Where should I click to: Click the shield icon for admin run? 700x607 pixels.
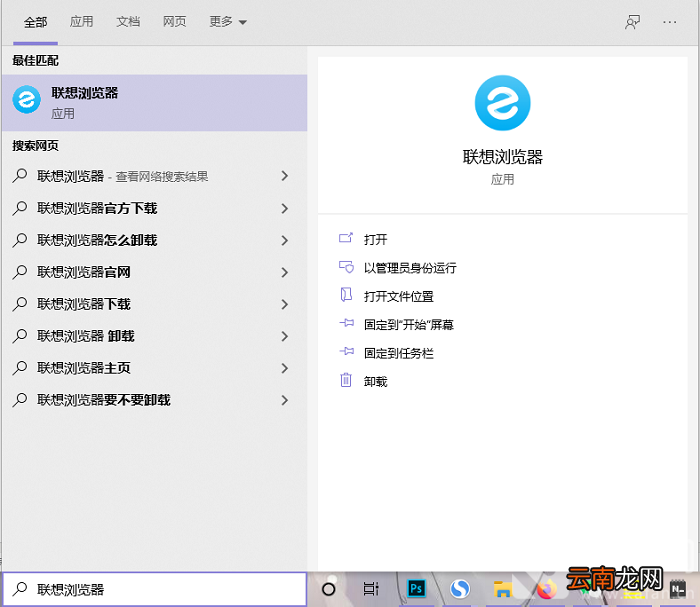tap(346, 267)
